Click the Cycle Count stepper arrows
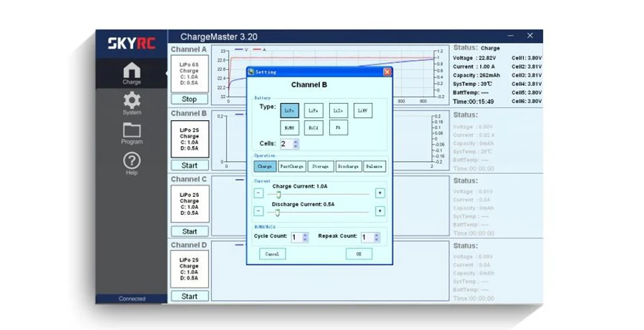 pos(305,237)
